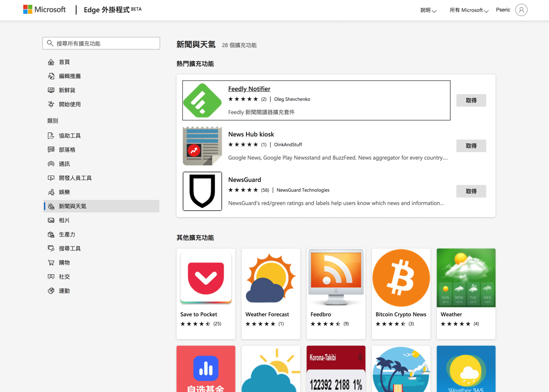Get the Feedly Notifier extension with 取得
Screen dimensions: 549x392
tap(471, 100)
